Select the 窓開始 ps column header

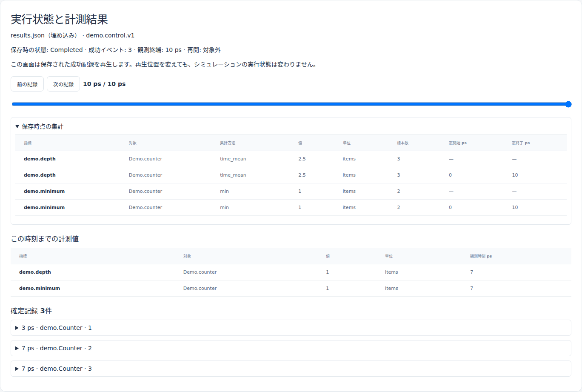coord(458,143)
